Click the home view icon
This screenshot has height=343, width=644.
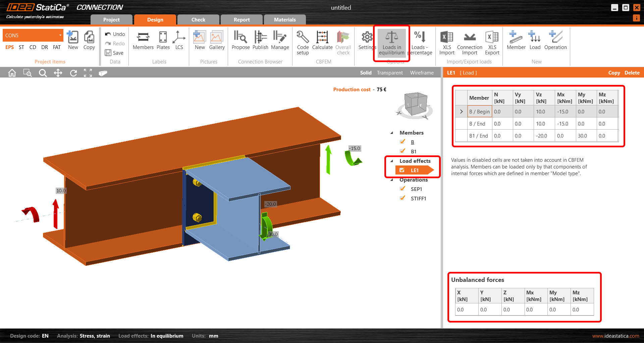[12, 73]
